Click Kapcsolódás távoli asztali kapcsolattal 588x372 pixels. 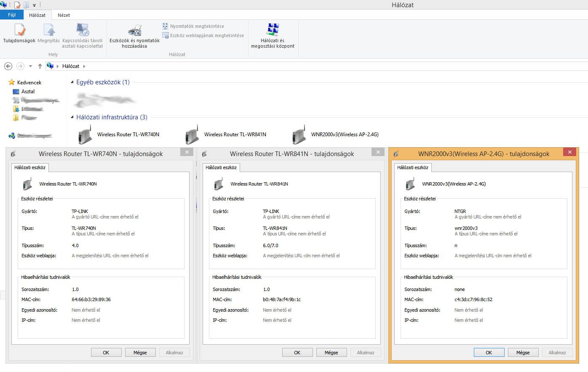(83, 36)
